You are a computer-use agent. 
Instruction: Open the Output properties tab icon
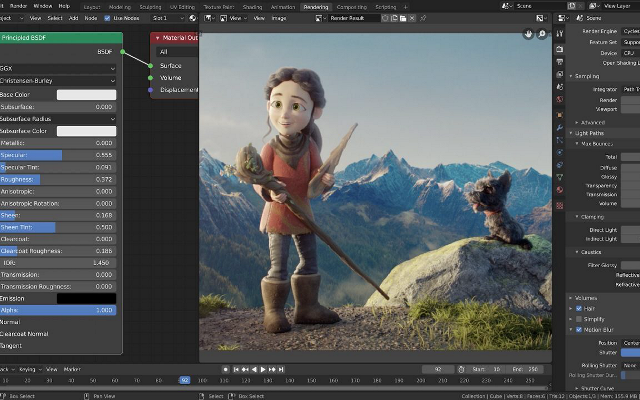point(560,62)
